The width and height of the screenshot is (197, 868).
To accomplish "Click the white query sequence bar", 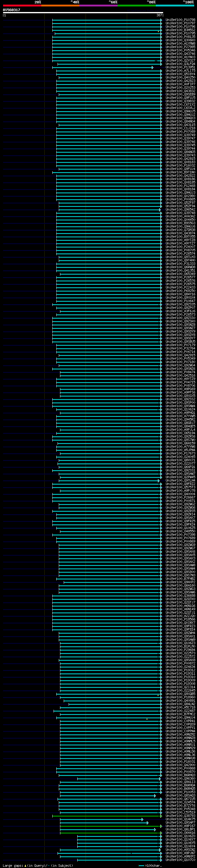I will click(83, 12).
